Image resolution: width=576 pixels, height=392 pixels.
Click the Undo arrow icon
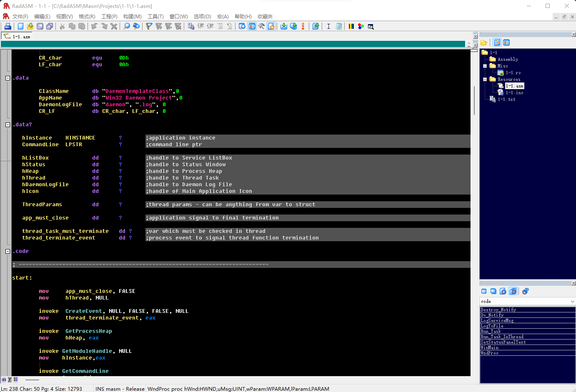[x=94, y=26]
